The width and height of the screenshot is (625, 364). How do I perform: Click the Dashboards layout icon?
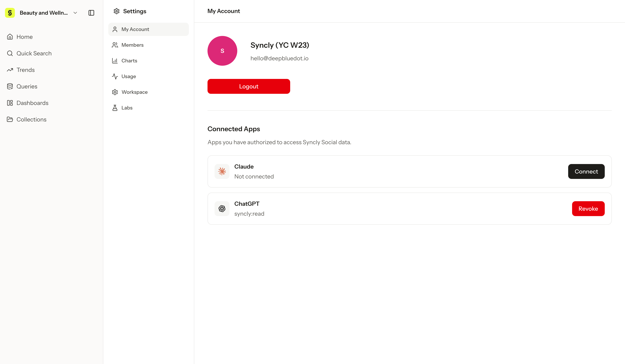pos(10,103)
